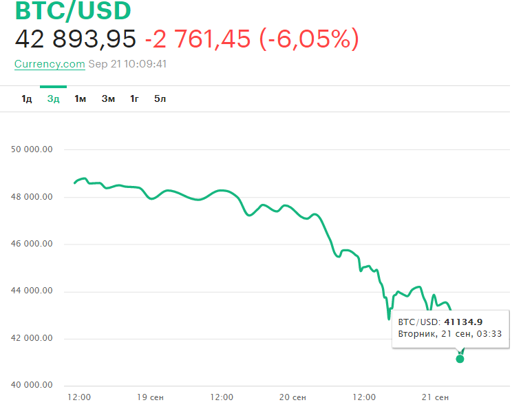Click the BTC/USD pair title
The width and height of the screenshot is (532, 407).
(72, 12)
